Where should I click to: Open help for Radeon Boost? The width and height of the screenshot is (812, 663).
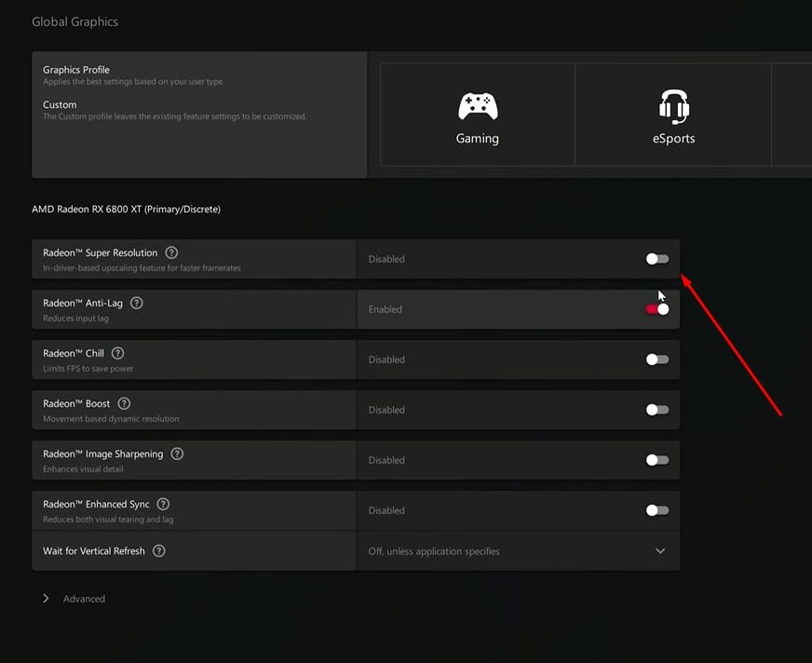[x=123, y=402]
